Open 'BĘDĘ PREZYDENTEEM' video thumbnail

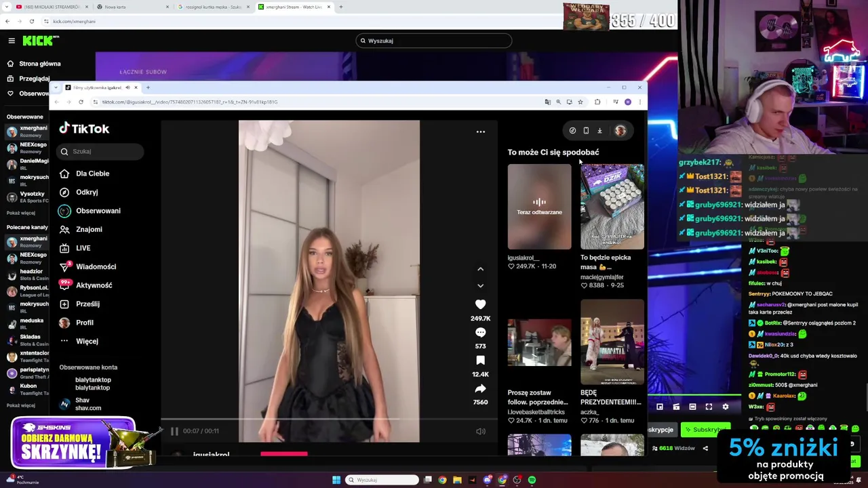point(612,342)
